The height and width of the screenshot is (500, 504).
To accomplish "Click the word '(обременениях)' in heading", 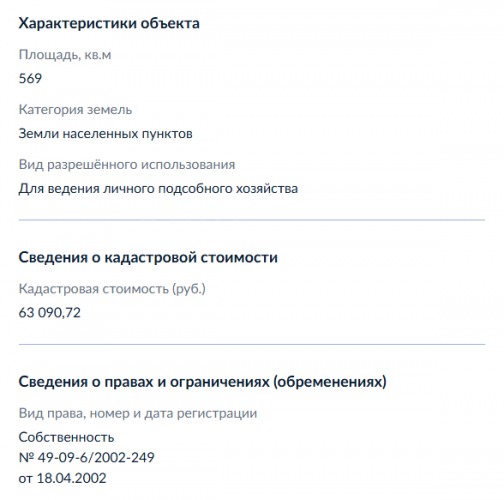I will pos(330,382).
